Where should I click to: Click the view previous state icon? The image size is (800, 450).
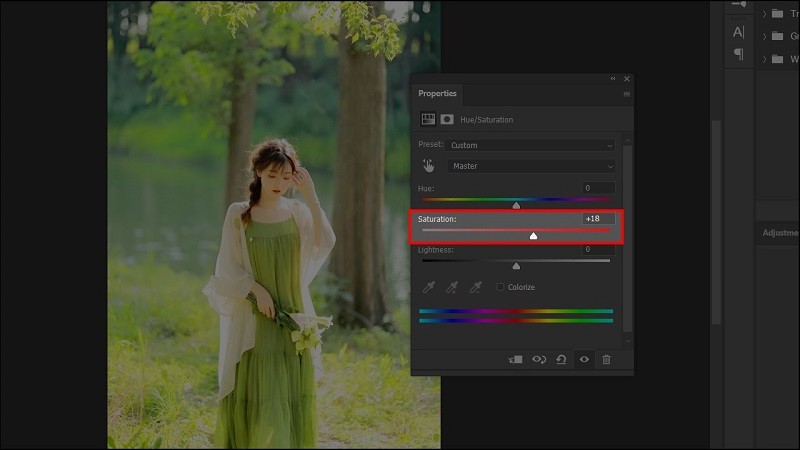pyautogui.click(x=539, y=360)
